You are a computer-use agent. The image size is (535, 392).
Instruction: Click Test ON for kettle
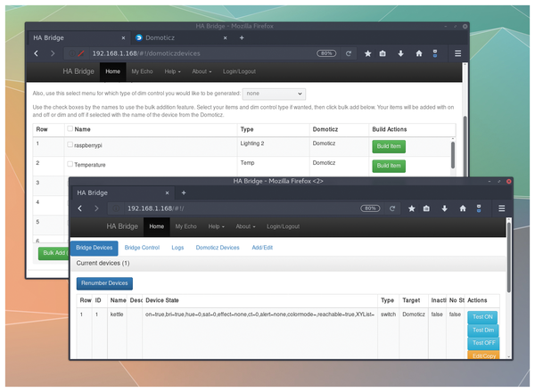tap(482, 317)
